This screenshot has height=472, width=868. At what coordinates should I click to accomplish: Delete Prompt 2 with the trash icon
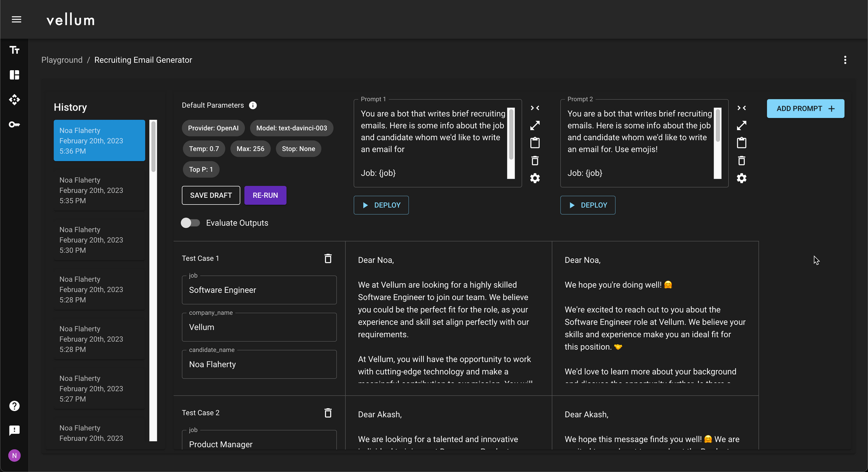(742, 161)
